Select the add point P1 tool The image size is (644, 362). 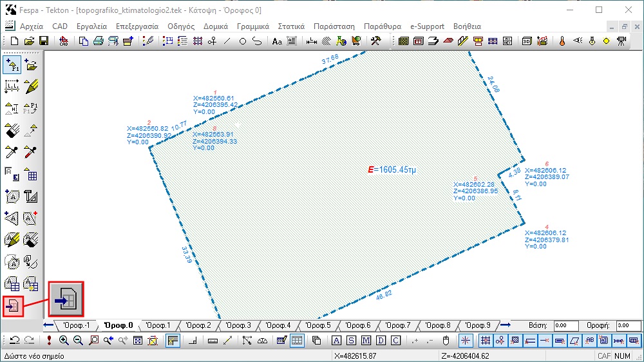(x=12, y=65)
